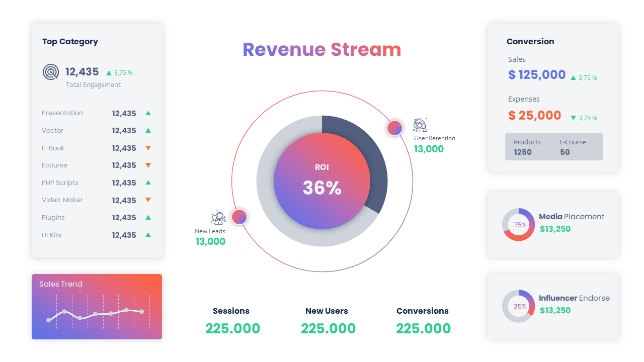Open the Sales Trend chart
Screen dimensions: 644x362
coord(97,307)
